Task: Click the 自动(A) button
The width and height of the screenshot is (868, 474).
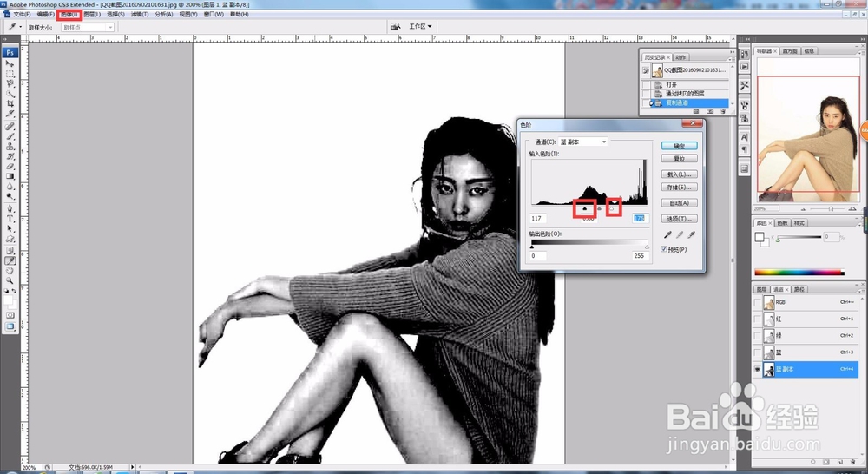Action: pyautogui.click(x=680, y=203)
